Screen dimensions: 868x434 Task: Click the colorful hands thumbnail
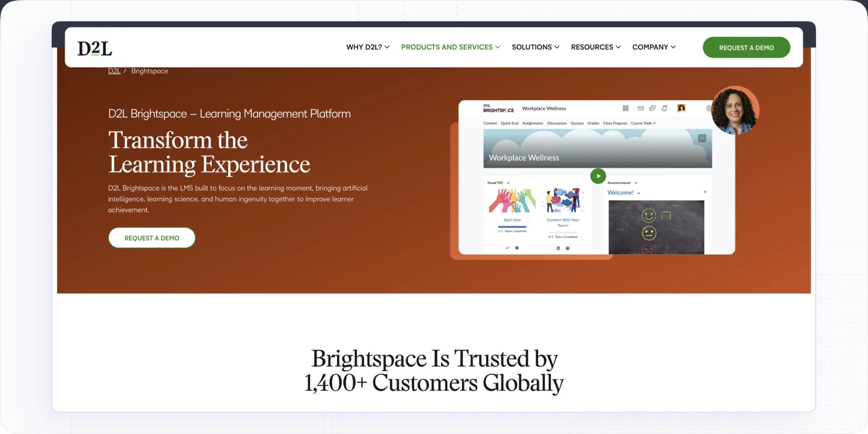point(512,200)
